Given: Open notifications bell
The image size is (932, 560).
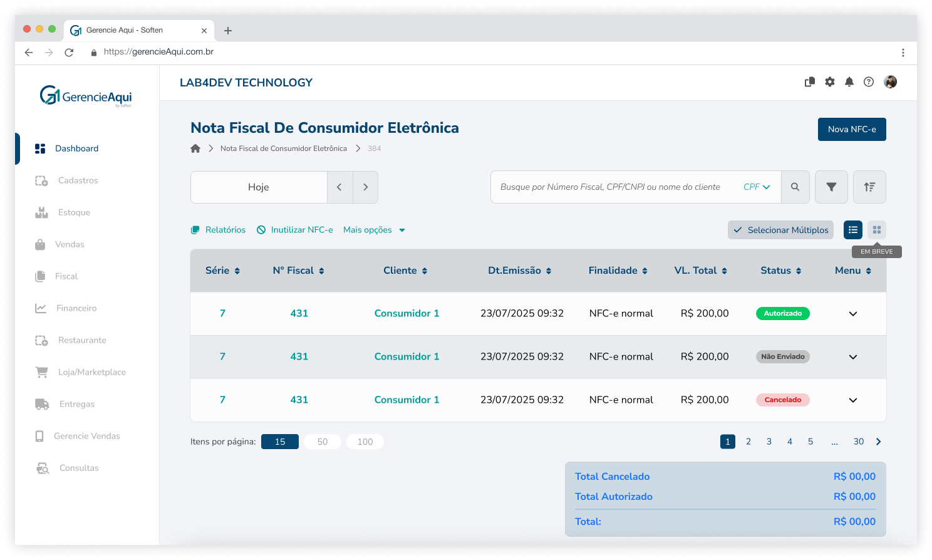Looking at the screenshot, I should tap(849, 82).
